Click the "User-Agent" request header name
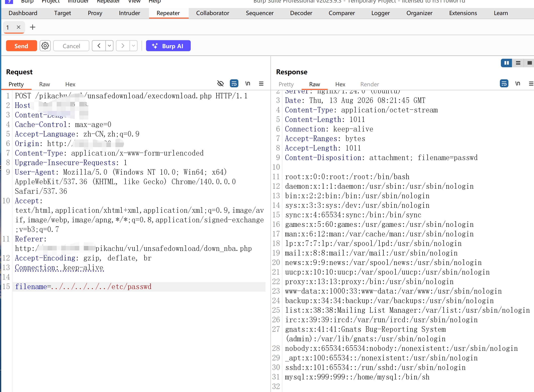534x392 pixels. pyautogui.click(x=35, y=172)
